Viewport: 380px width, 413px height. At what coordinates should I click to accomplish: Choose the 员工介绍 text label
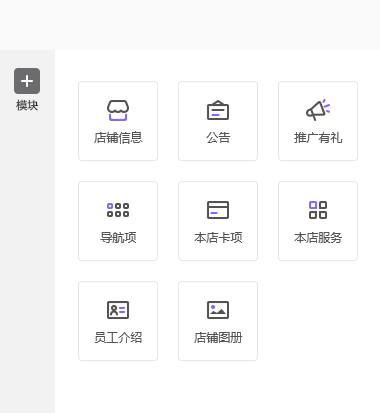118,338
